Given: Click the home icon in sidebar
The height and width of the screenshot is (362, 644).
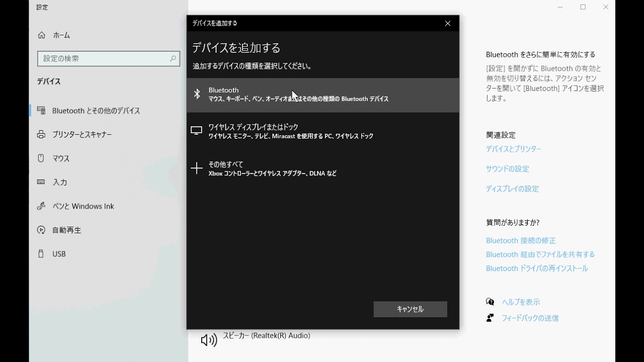Looking at the screenshot, I should click(x=41, y=35).
